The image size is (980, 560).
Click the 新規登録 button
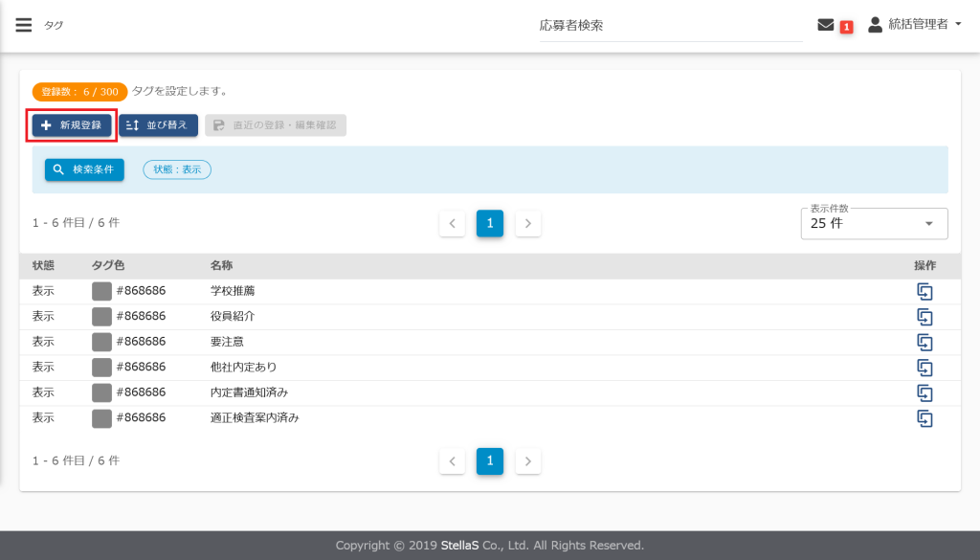(72, 125)
